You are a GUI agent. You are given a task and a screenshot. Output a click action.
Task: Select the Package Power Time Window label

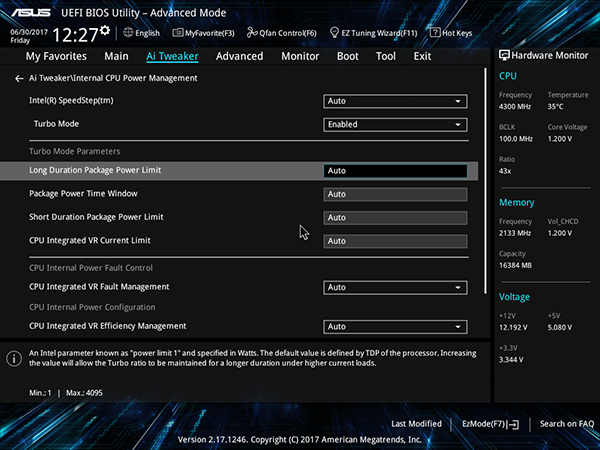coord(83,194)
